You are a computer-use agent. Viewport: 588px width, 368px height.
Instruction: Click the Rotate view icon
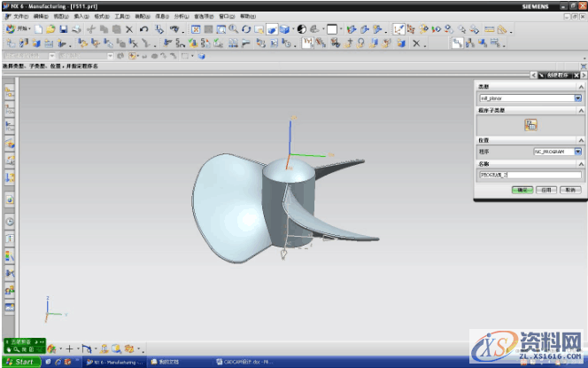(x=246, y=29)
